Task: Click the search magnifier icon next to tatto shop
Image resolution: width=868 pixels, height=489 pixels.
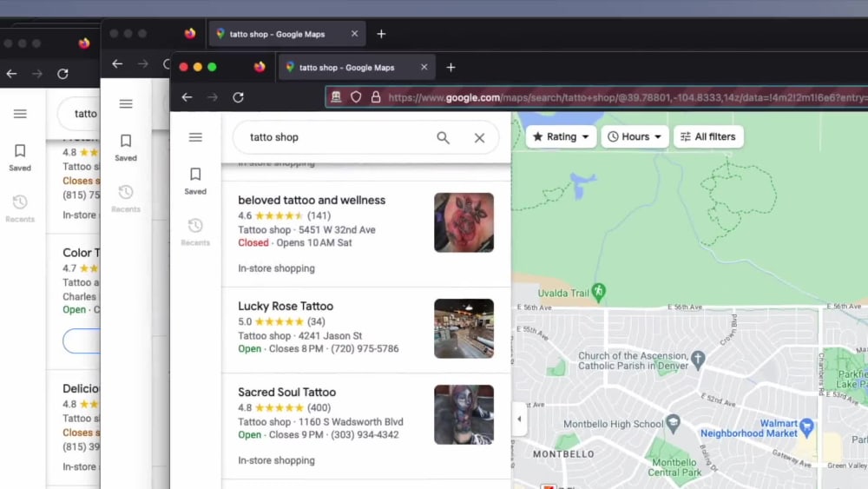Action: tap(443, 137)
